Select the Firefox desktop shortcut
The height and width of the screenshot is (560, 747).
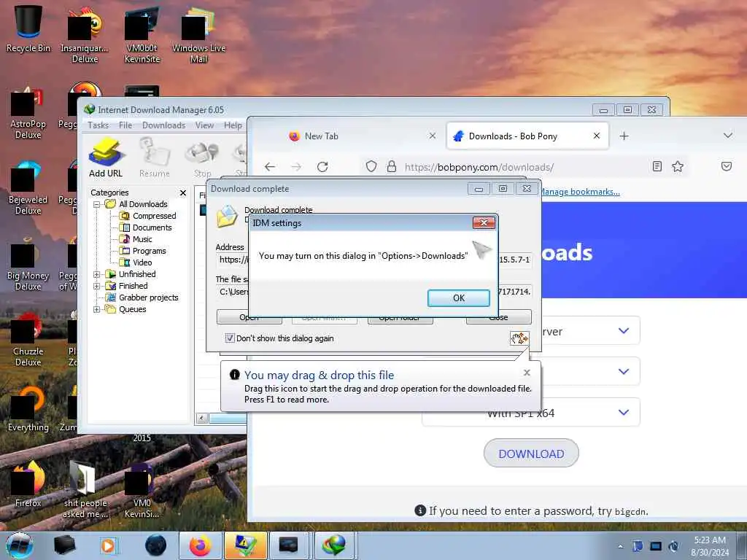(x=28, y=483)
